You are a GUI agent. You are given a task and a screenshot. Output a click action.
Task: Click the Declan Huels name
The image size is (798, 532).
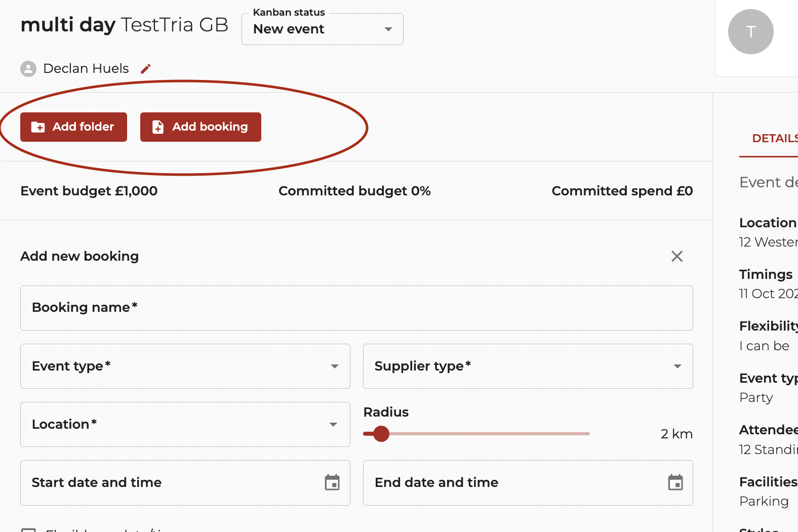pyautogui.click(x=86, y=69)
